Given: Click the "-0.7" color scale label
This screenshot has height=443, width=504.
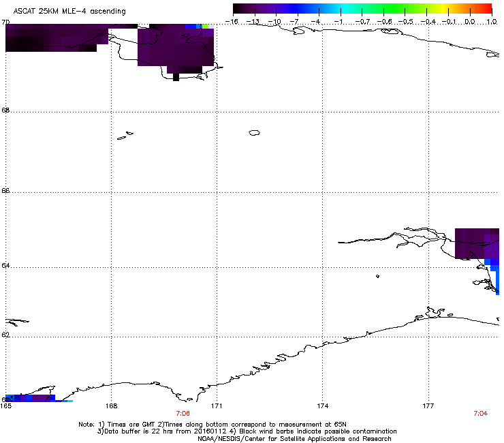Looking at the screenshot, I should (x=362, y=22).
